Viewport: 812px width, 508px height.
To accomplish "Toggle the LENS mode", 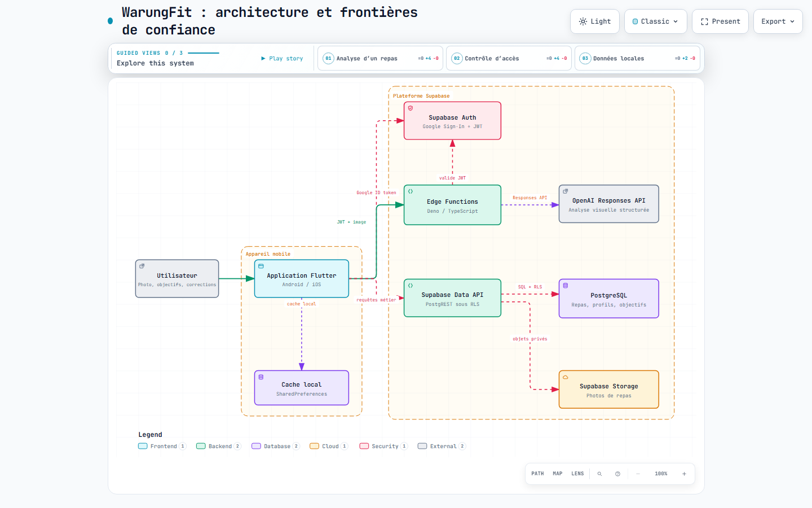I will click(x=577, y=474).
